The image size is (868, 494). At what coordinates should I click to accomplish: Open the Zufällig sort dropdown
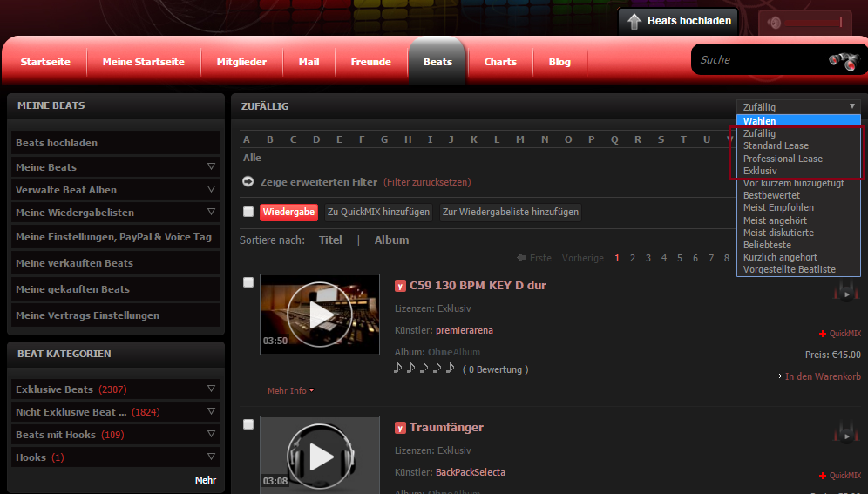(x=799, y=107)
